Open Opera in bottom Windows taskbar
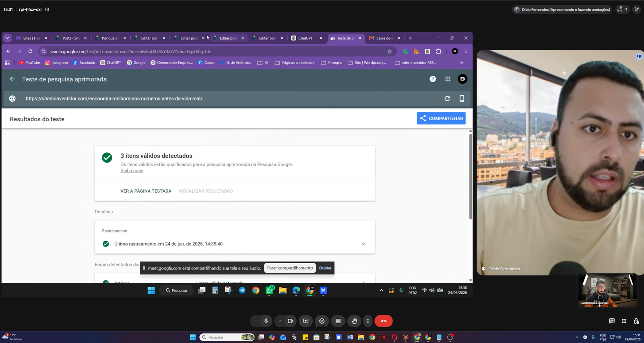Image resolution: width=644 pixels, height=343 pixels. pyautogui.click(x=394, y=337)
